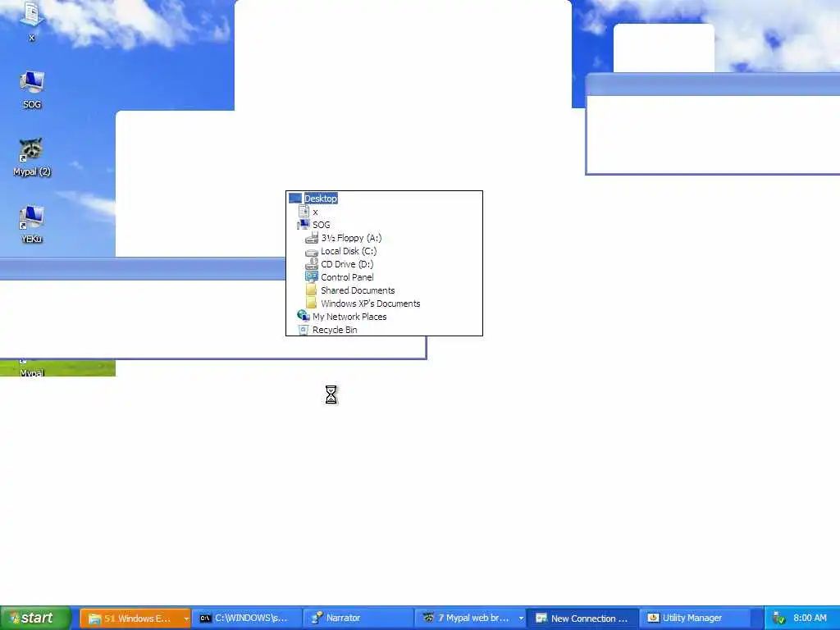
Task: Expand Mypal browser group dropdown arrow
Action: [521, 619]
